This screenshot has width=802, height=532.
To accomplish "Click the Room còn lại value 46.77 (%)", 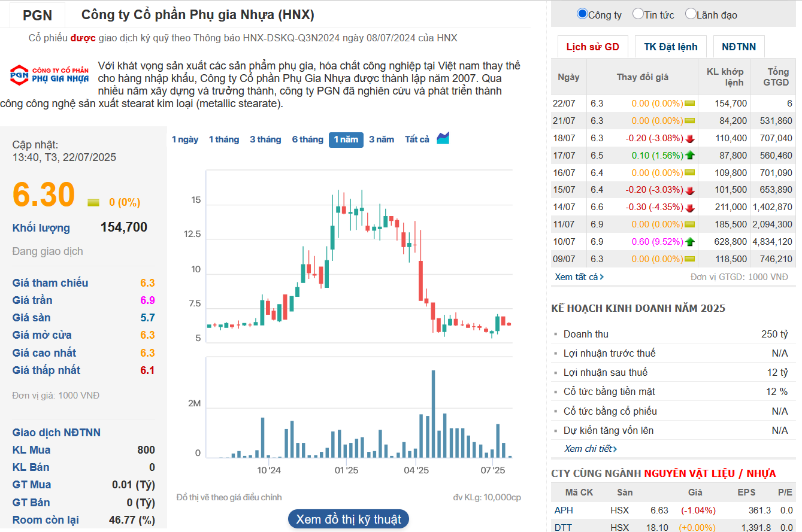I will pos(132,520).
